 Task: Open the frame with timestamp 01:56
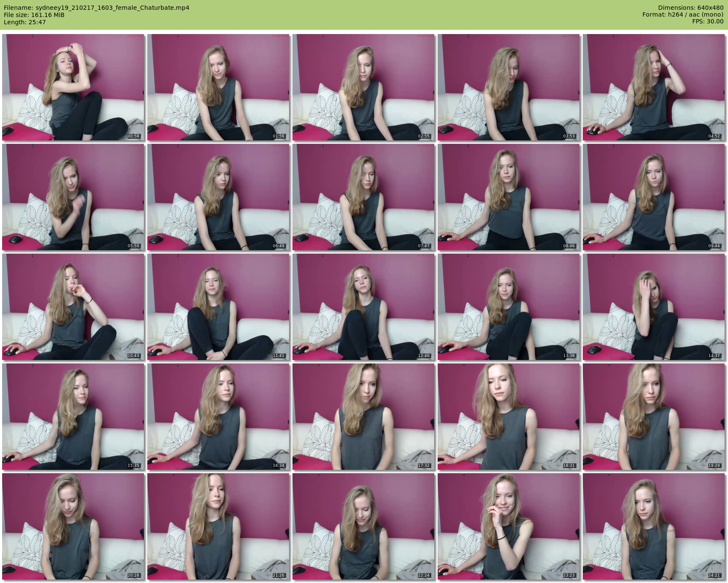click(x=218, y=87)
